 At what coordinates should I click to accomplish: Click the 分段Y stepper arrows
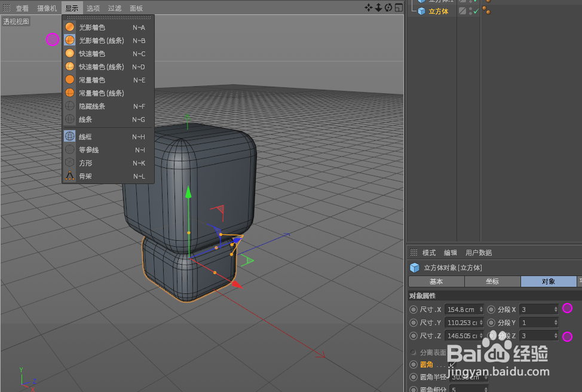click(556, 323)
